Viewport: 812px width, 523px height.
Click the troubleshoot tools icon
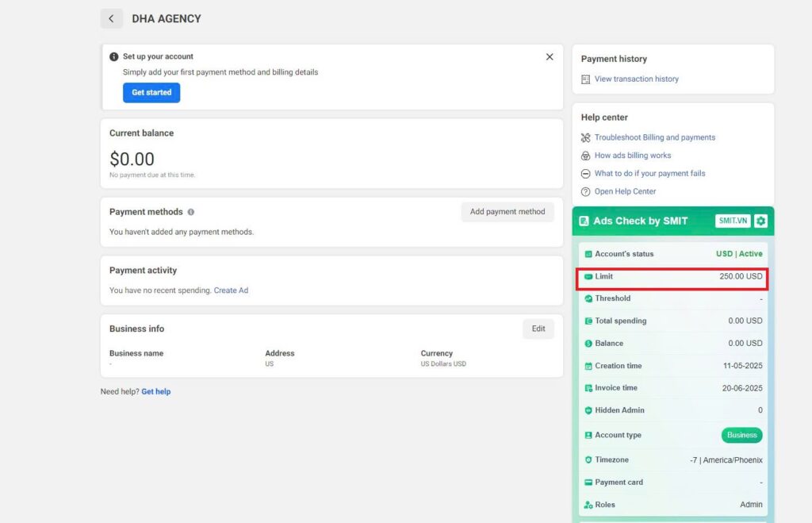[x=586, y=137]
